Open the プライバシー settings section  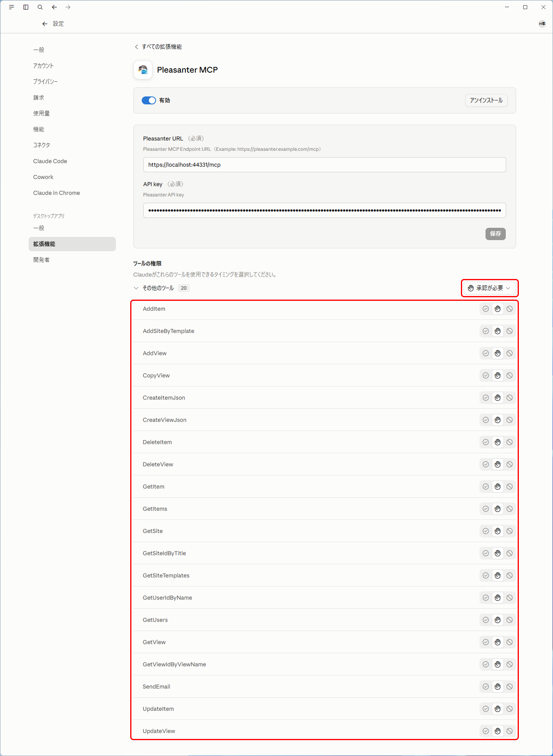point(46,82)
